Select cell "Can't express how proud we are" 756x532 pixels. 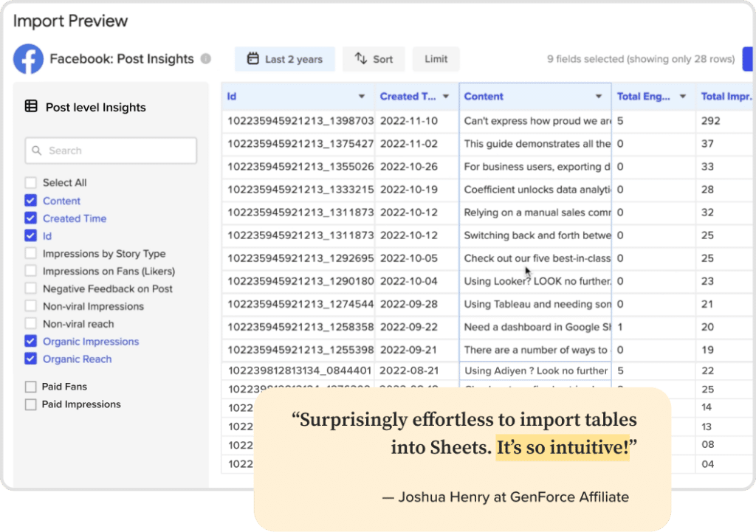[x=535, y=120]
